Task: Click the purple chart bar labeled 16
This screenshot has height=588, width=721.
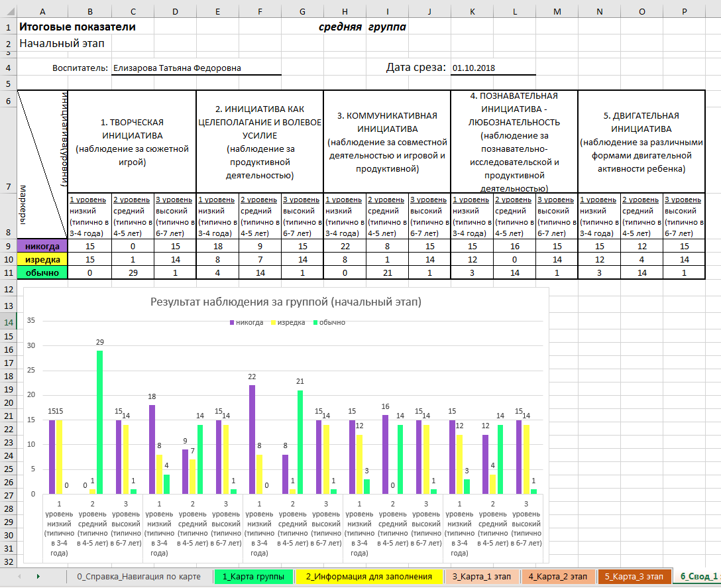Action: click(x=385, y=454)
